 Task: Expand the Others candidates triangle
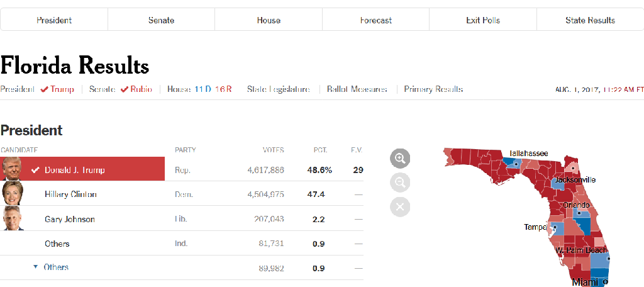pyautogui.click(x=36, y=267)
